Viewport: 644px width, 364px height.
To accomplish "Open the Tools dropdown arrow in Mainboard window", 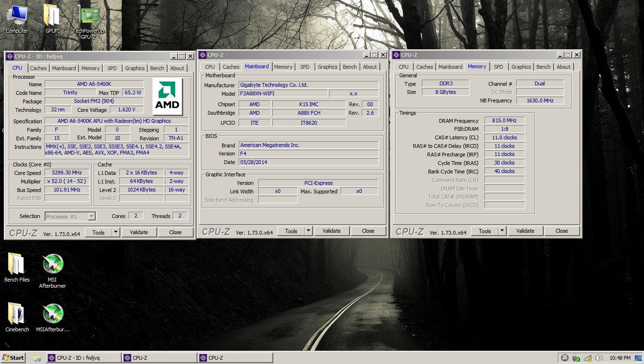I will tap(309, 231).
